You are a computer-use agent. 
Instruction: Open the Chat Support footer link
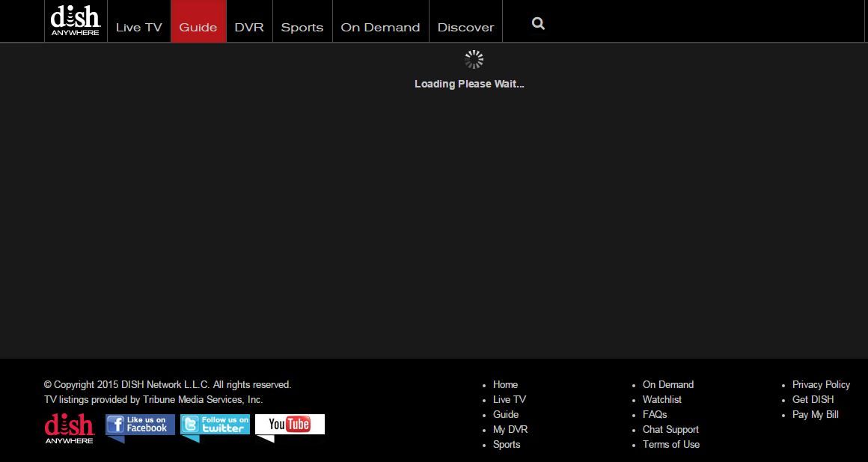coord(670,429)
